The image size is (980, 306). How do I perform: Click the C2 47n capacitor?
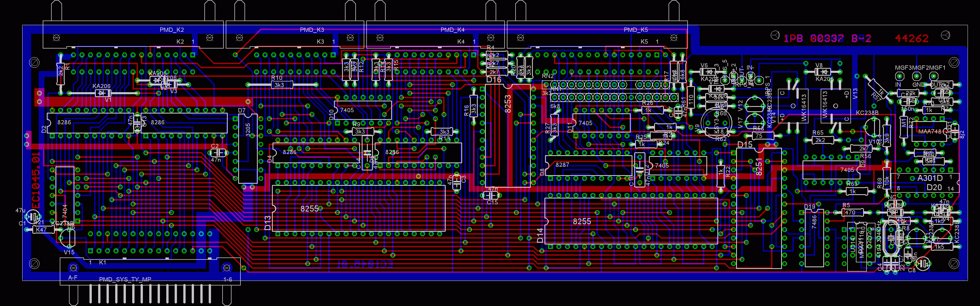coord(218,153)
